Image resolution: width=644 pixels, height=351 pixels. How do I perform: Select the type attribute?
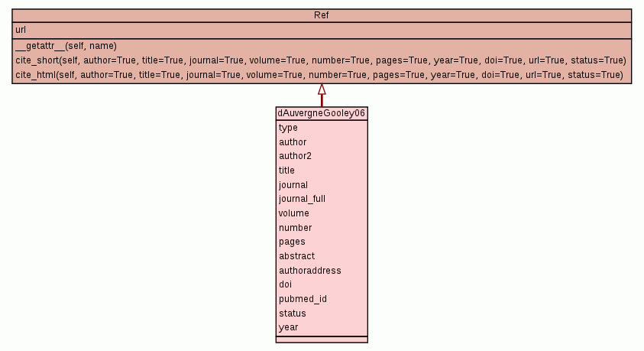coord(288,128)
